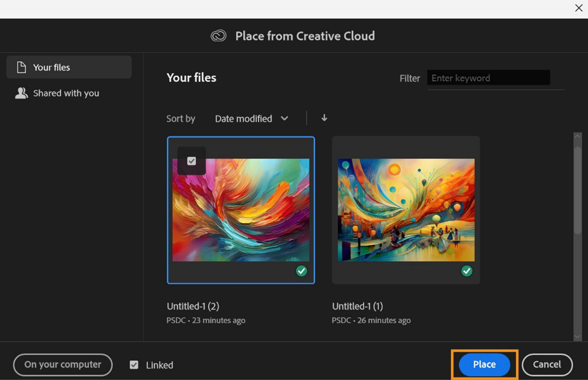Viewport: 588px width, 380px height.
Task: Click the chevron beside Date modified
Action: [x=285, y=118]
